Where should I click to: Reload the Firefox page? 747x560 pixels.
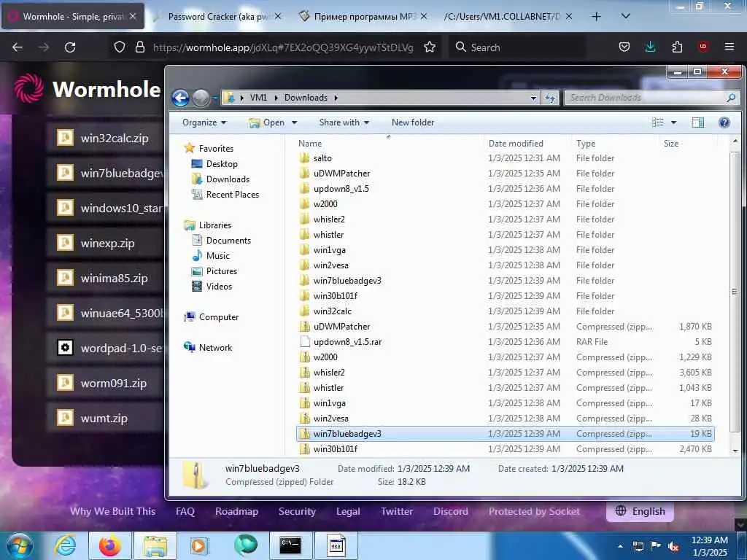[70, 47]
